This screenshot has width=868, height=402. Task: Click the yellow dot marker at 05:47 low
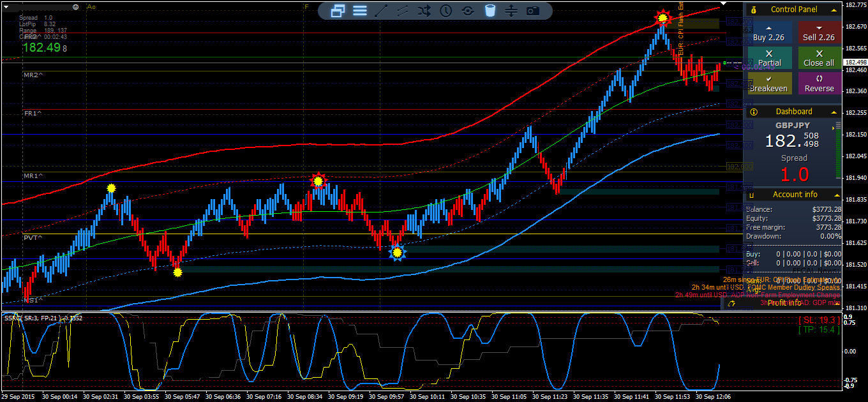pos(177,272)
